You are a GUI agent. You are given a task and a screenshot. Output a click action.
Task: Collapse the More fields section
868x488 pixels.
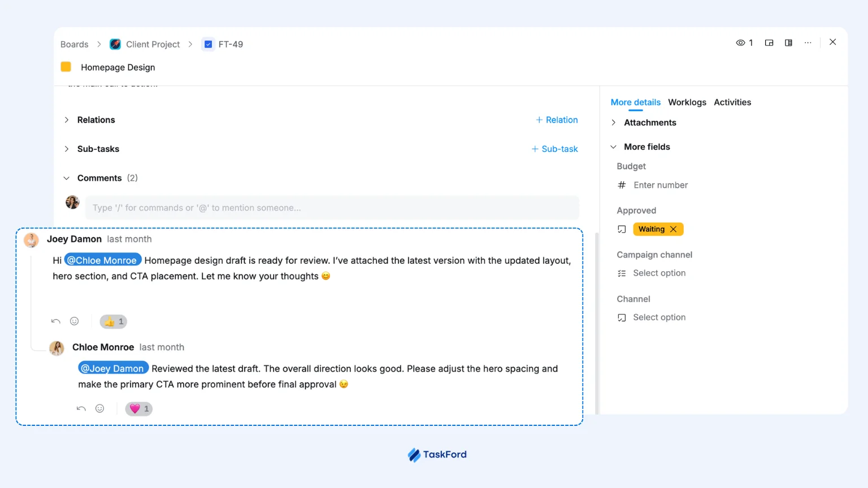(x=614, y=147)
